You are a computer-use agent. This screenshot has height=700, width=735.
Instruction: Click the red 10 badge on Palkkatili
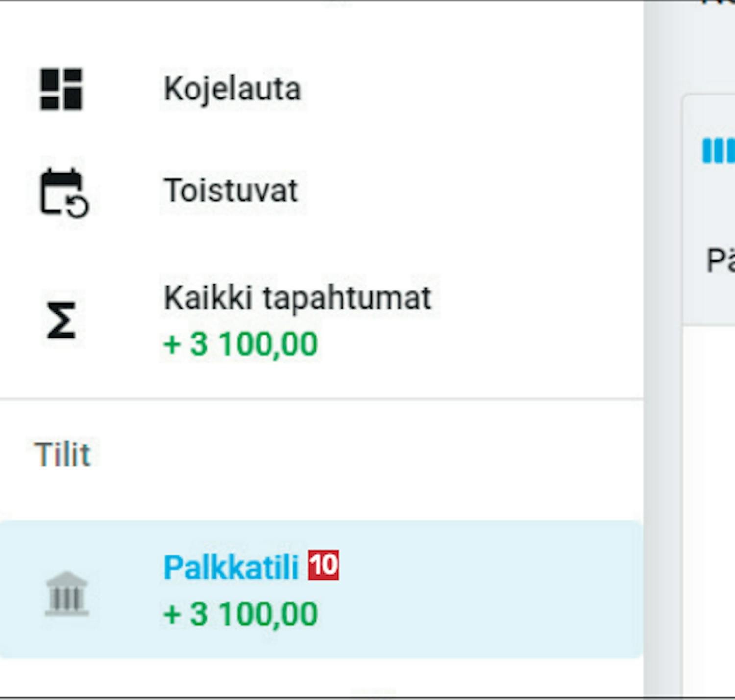(x=323, y=565)
